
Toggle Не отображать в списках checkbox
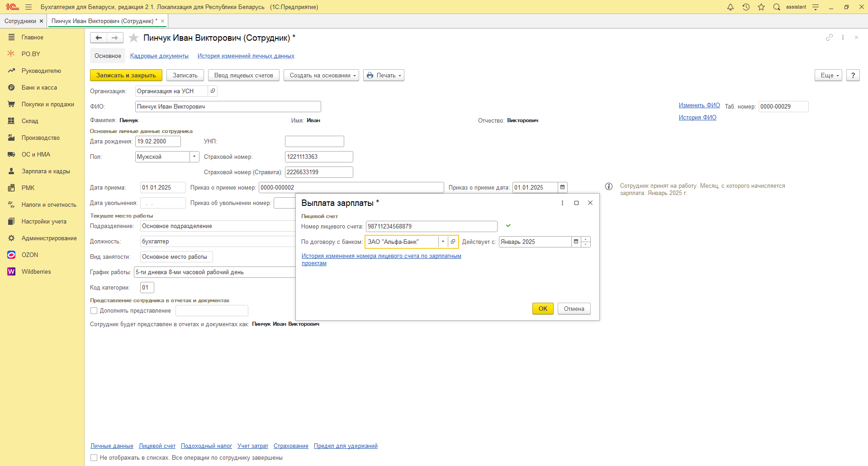pos(94,458)
